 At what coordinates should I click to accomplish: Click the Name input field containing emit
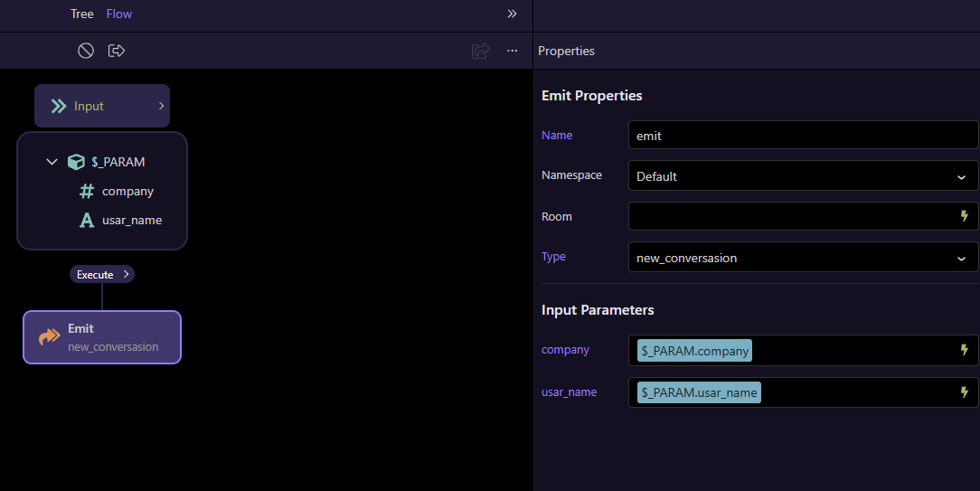802,136
